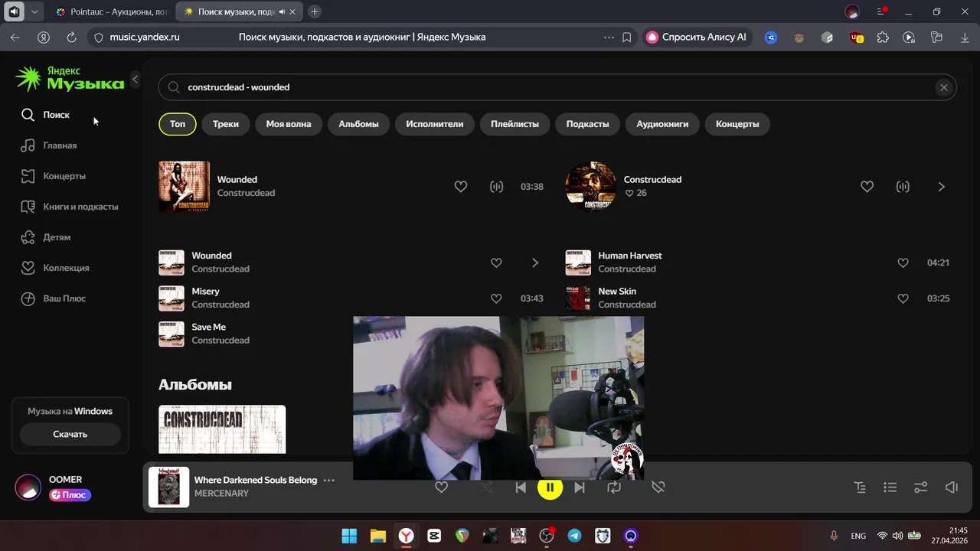
Task: Select the Аудиокниги filter tab
Action: tap(662, 124)
